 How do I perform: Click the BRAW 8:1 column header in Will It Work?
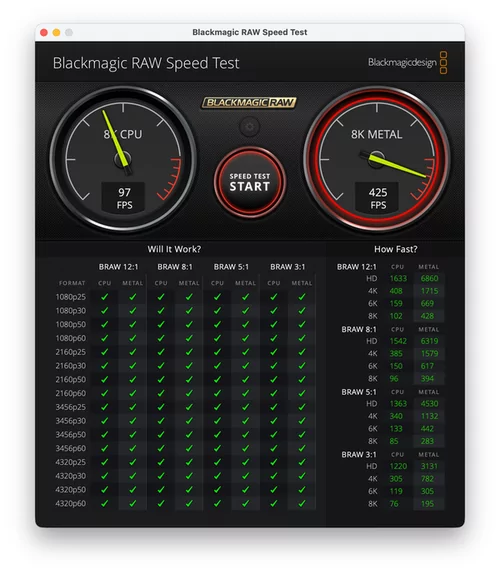point(175,267)
